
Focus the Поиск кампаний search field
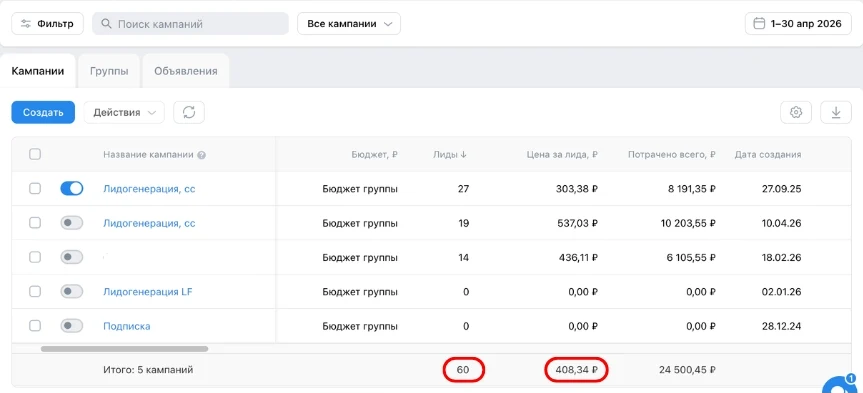(190, 24)
